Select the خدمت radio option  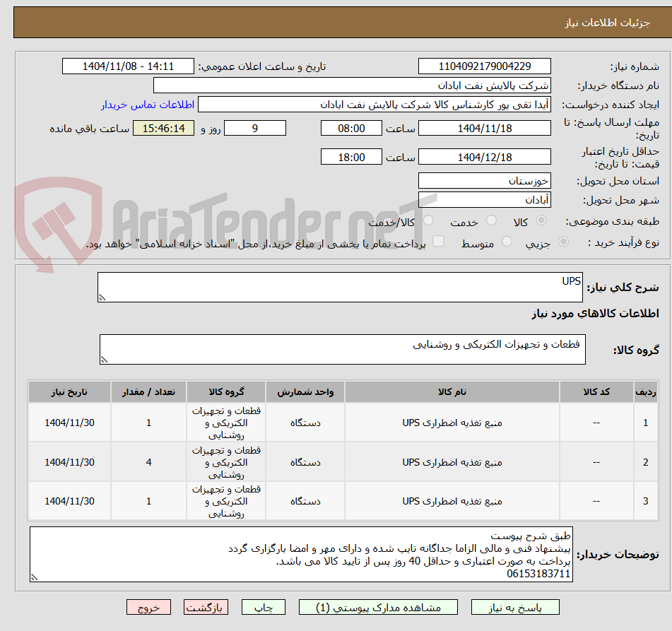click(492, 220)
